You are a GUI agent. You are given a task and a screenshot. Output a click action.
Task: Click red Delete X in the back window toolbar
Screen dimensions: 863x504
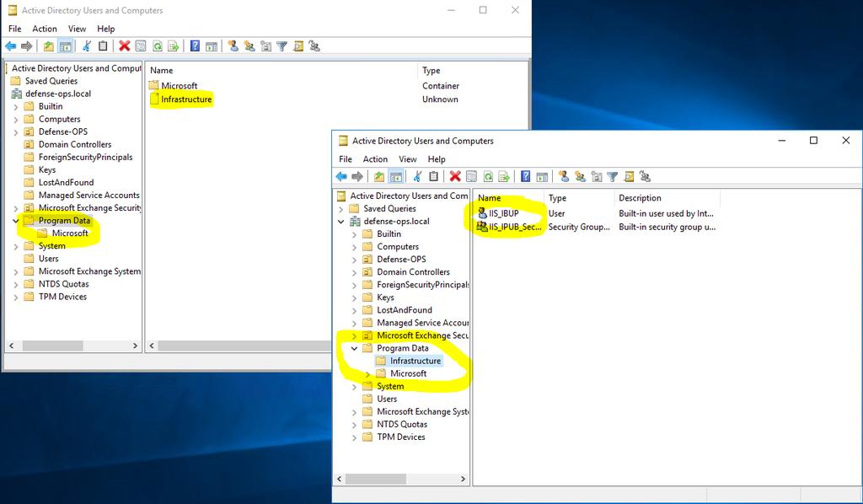click(x=125, y=46)
